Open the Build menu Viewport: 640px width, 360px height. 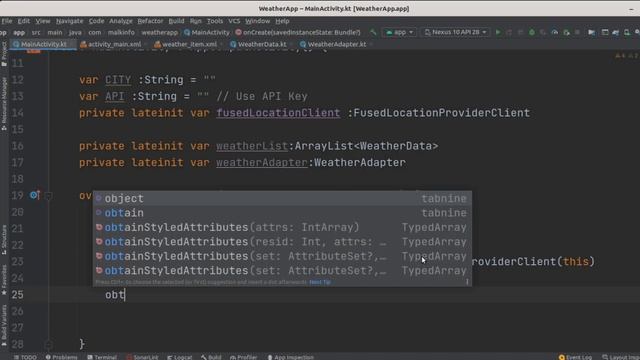(x=176, y=21)
